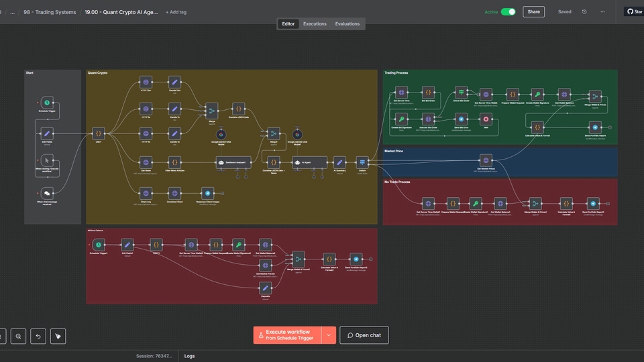Open the Schedule Trigger node in Start
644x362 pixels.
(46, 103)
